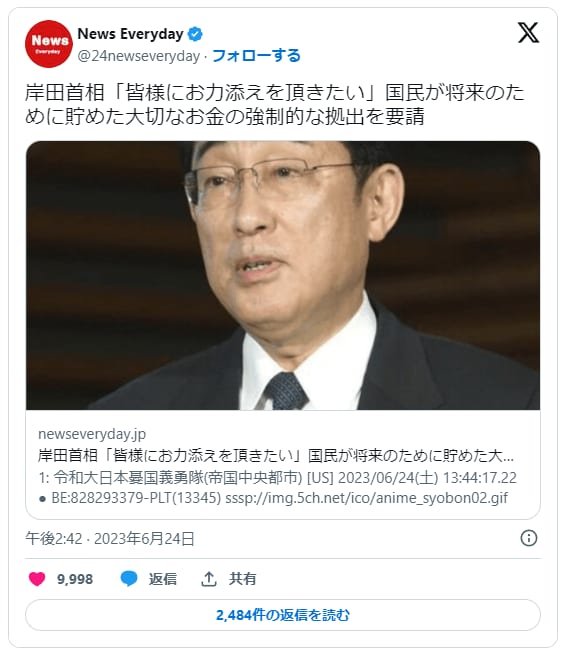The width and height of the screenshot is (567, 655).
Task: Follow the account via フォローする
Action: pos(256,56)
